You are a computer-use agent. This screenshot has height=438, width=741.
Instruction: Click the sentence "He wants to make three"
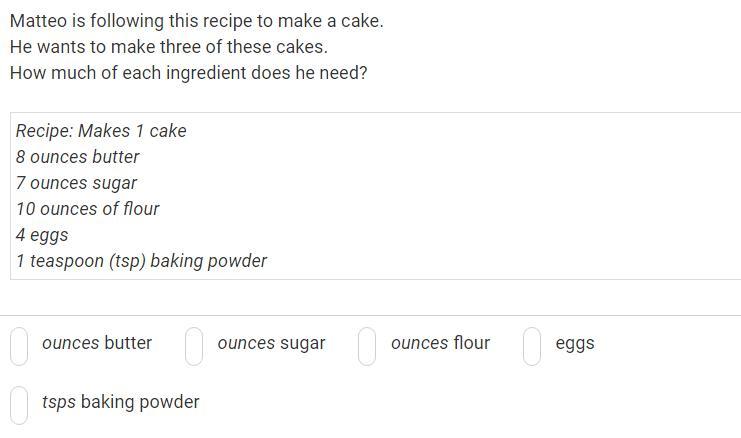[x=169, y=47]
